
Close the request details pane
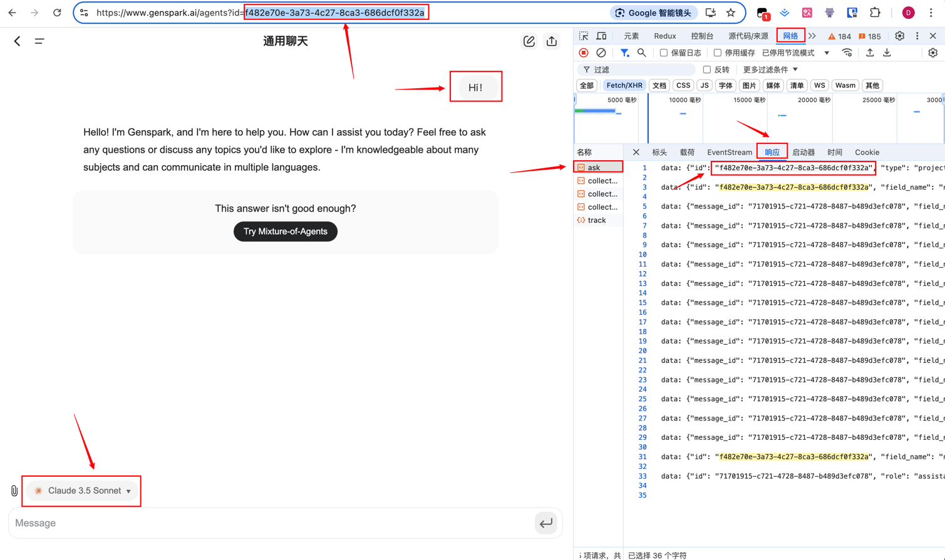click(x=636, y=153)
